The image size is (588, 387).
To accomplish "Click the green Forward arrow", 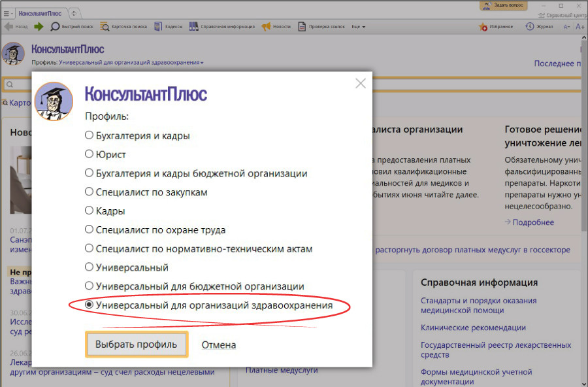I will [39, 27].
